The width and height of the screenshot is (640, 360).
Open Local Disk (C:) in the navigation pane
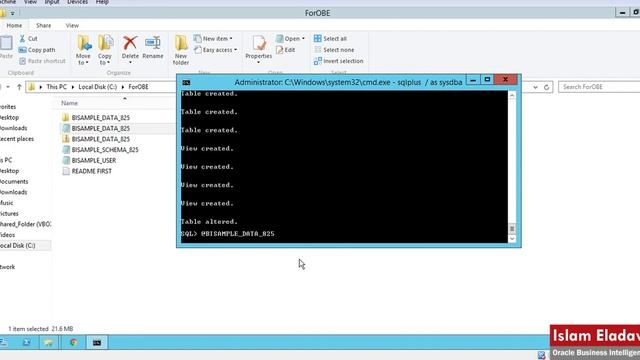click(x=18, y=246)
